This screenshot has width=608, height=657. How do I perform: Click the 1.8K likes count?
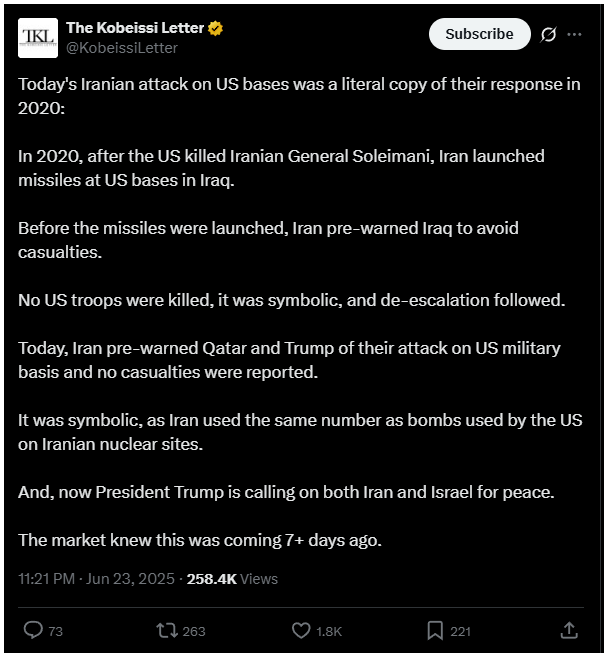coord(329,631)
